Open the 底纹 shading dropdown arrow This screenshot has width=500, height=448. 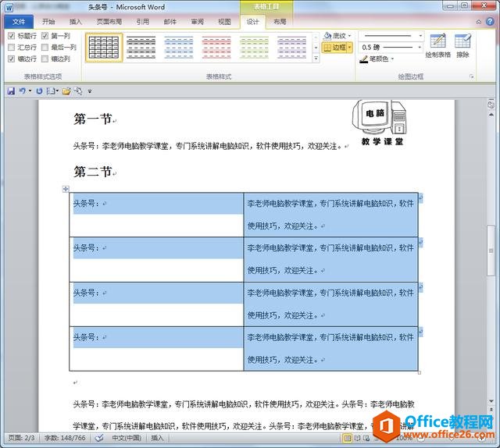coord(349,36)
